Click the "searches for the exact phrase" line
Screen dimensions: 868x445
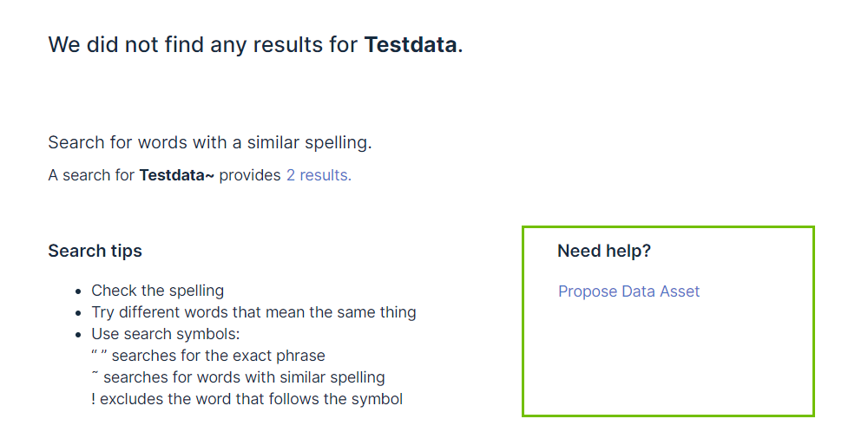point(218,356)
